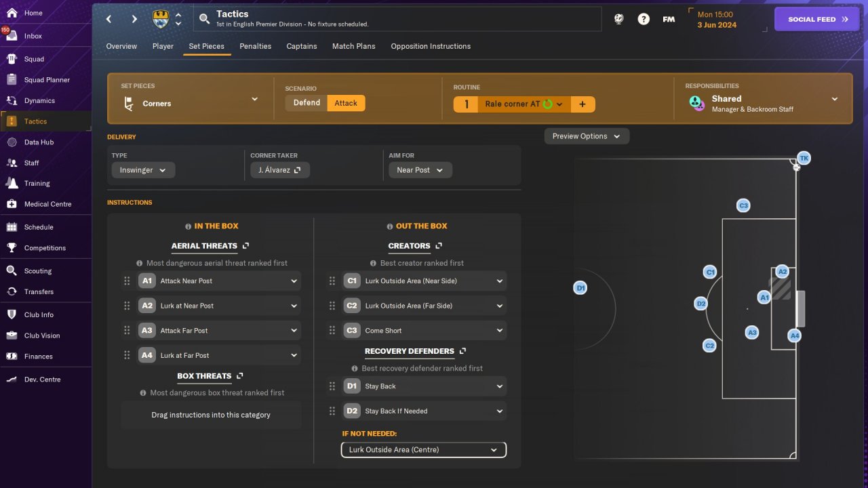Screen dimensions: 868x488
Task: Open Club Vision briefcase icon
Action: click(x=12, y=335)
